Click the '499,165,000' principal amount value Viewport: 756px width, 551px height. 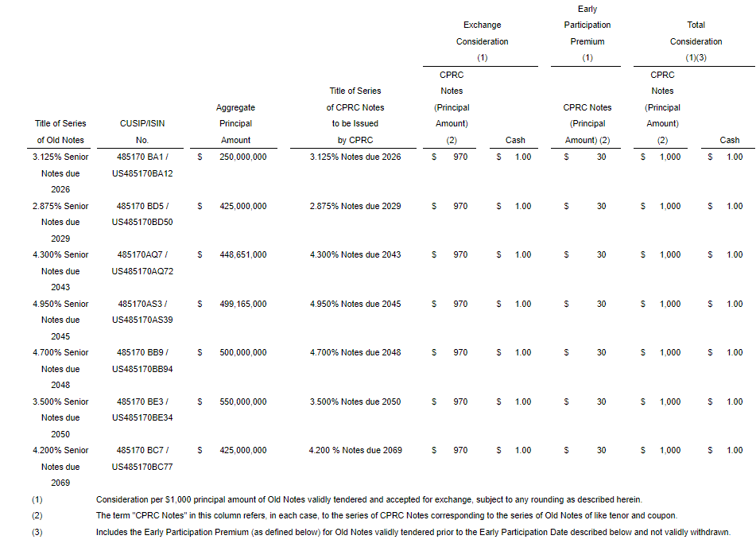click(243, 304)
